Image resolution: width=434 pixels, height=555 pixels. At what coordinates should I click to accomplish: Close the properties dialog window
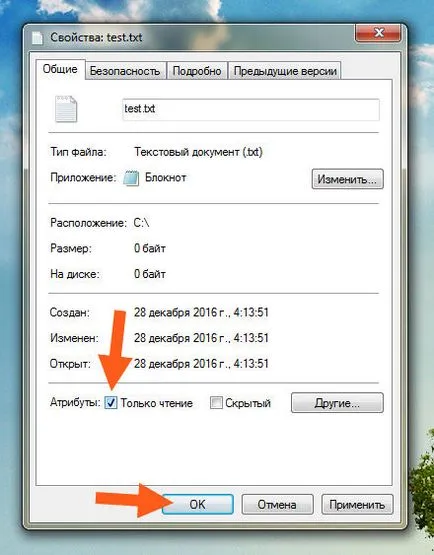tap(378, 33)
